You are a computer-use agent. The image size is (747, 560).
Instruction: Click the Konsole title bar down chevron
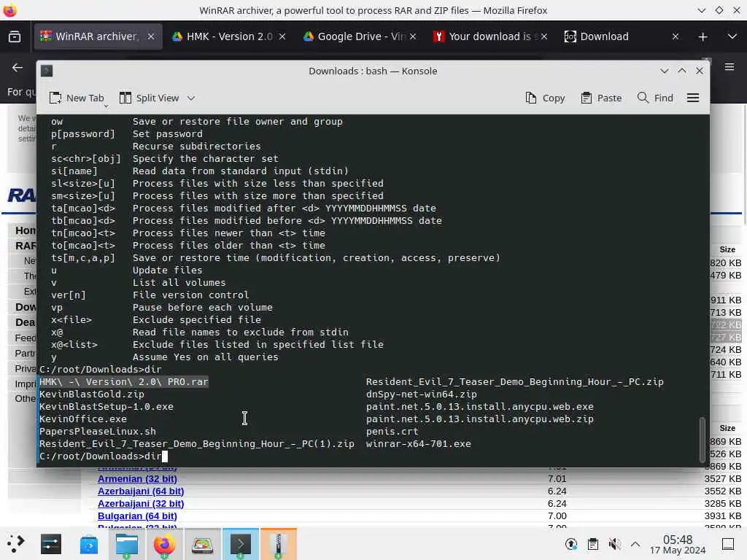pyautogui.click(x=664, y=71)
